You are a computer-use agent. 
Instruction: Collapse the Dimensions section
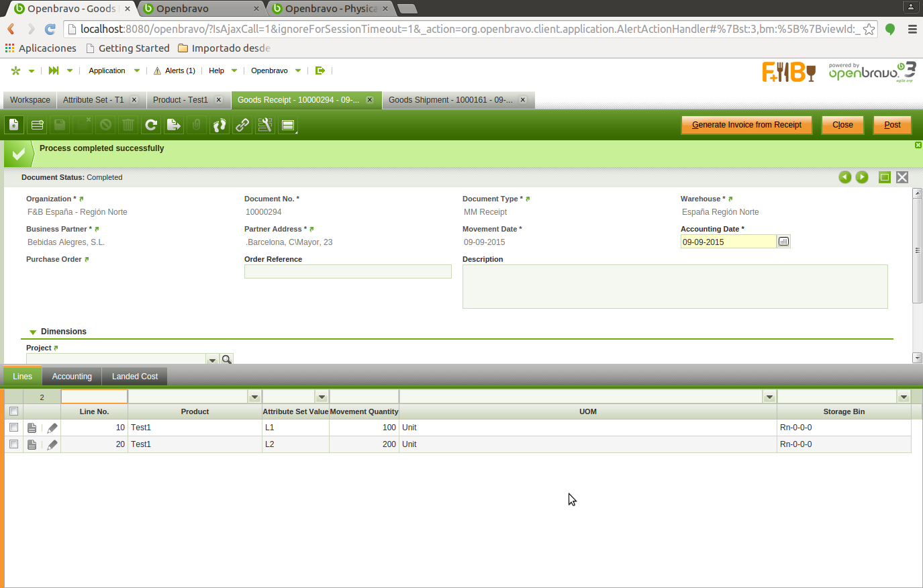click(x=33, y=332)
